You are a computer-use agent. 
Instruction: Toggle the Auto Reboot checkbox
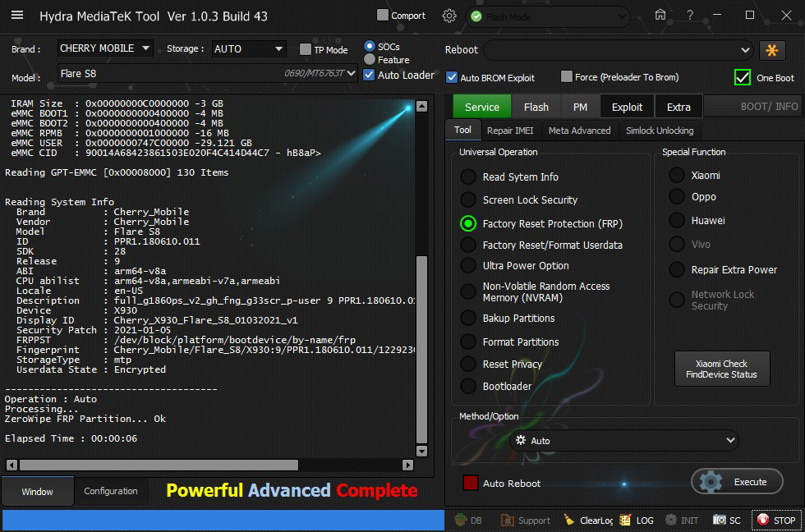point(470,483)
